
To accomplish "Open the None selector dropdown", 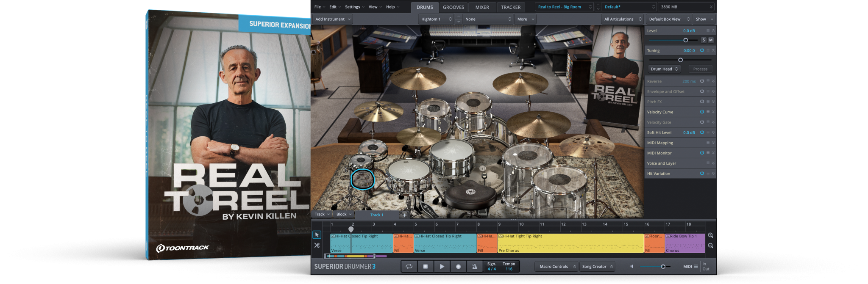I will (x=488, y=19).
